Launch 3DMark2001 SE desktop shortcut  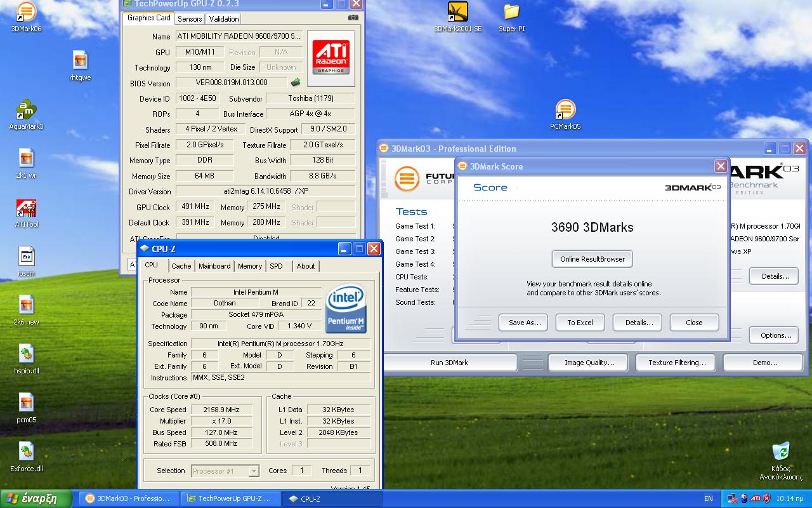457,17
